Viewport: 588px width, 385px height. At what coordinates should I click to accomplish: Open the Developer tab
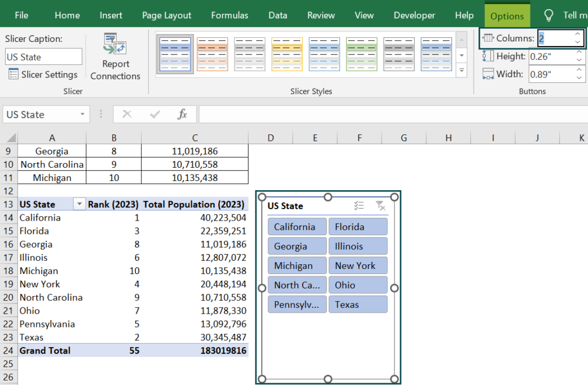click(x=414, y=16)
